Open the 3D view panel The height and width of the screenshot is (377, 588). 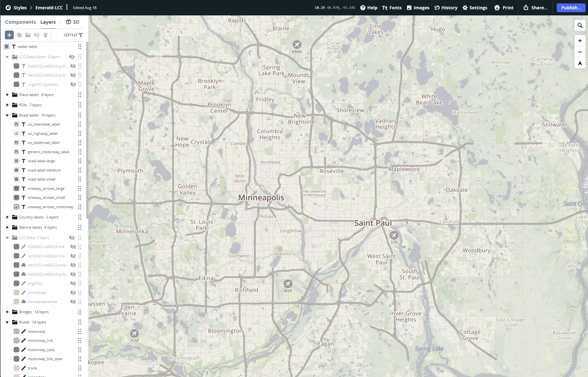(73, 22)
